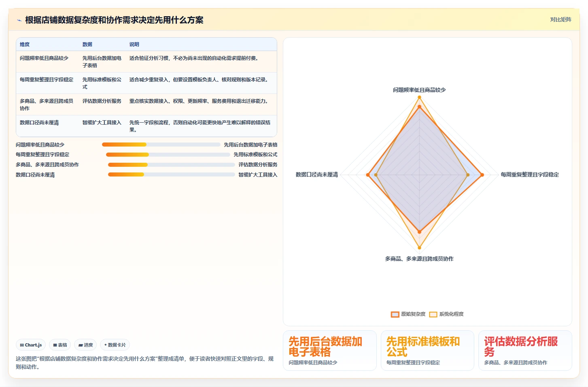This screenshot has width=588, height=387.
Task: Click description starting 先统一字段和流程
Action: 200,126
